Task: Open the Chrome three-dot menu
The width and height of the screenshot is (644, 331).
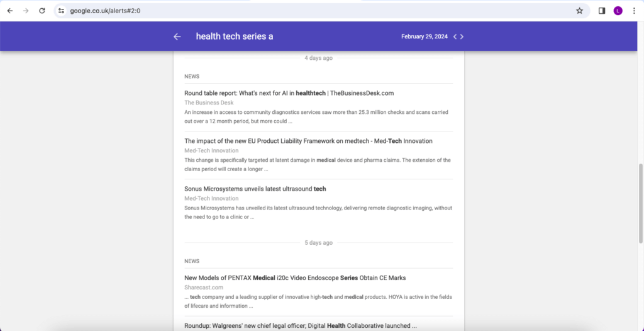Action: [x=634, y=11]
